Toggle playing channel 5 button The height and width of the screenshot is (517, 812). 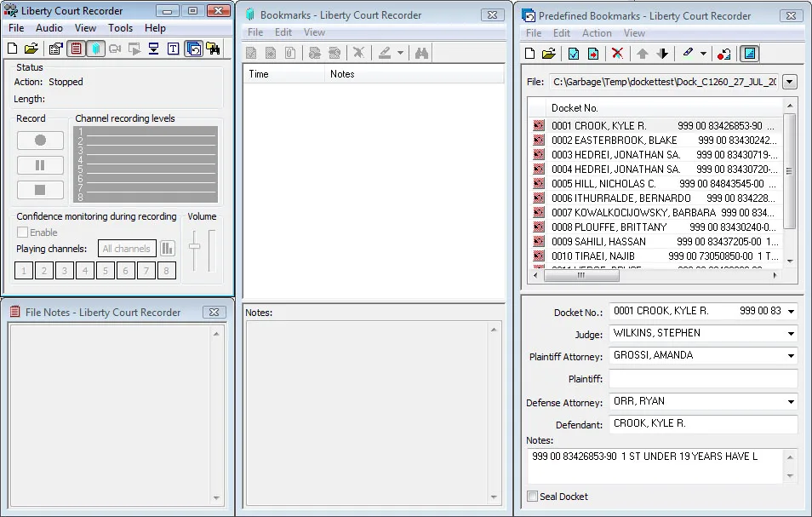pyautogui.click(x=106, y=270)
